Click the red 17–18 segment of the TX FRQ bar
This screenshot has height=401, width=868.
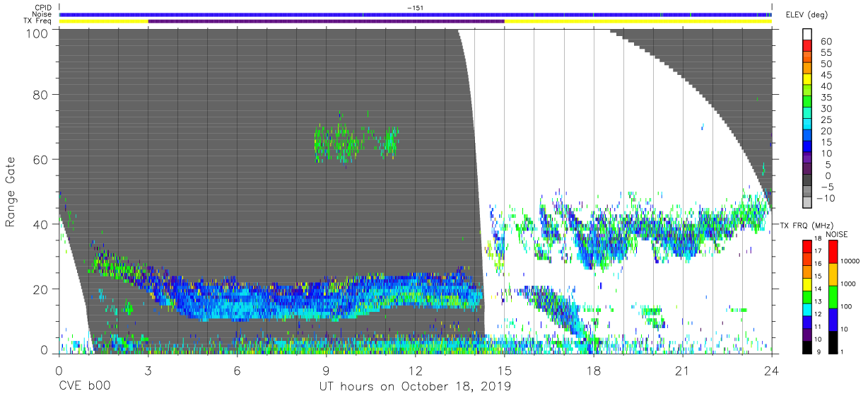coord(809,247)
